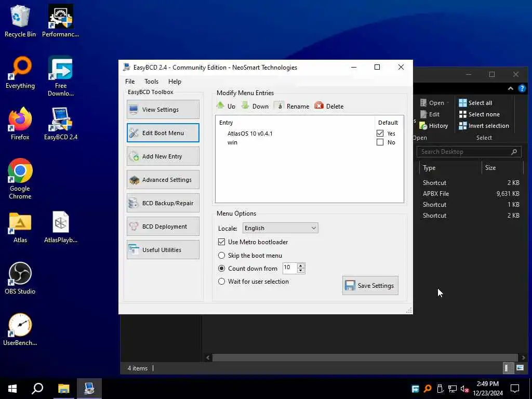This screenshot has width=532, height=399.
Task: Move the selected entry Down
Action: coord(255,106)
